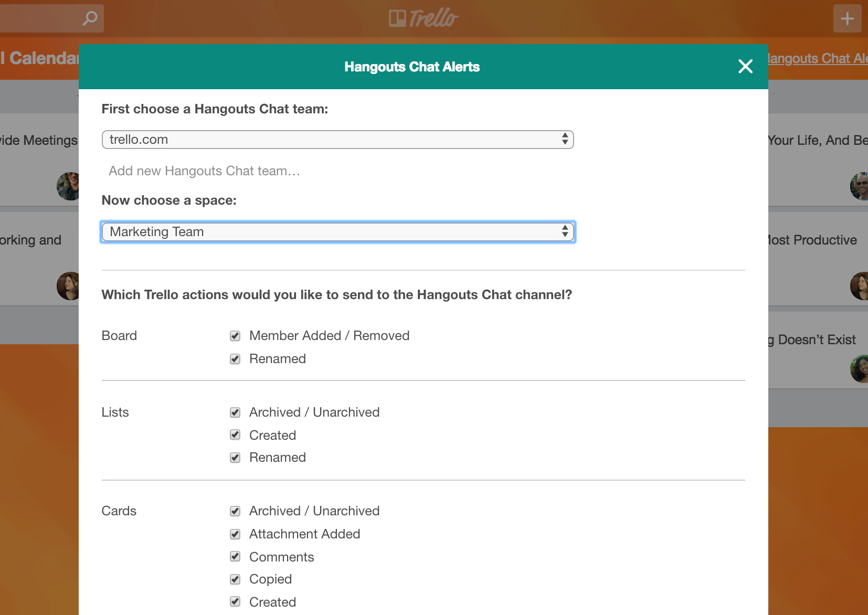Click the 'Member Added / Removed' label text
Viewport: 868px width, 615px height.
tap(329, 336)
